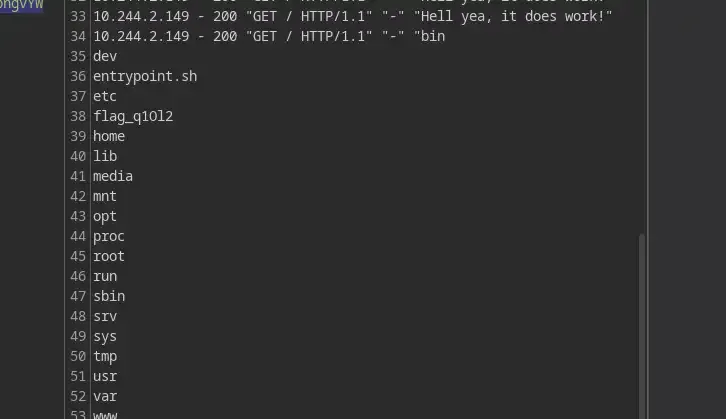The width and height of the screenshot is (726, 419).
Task: Click the var entry on line 52
Action: [x=105, y=396]
